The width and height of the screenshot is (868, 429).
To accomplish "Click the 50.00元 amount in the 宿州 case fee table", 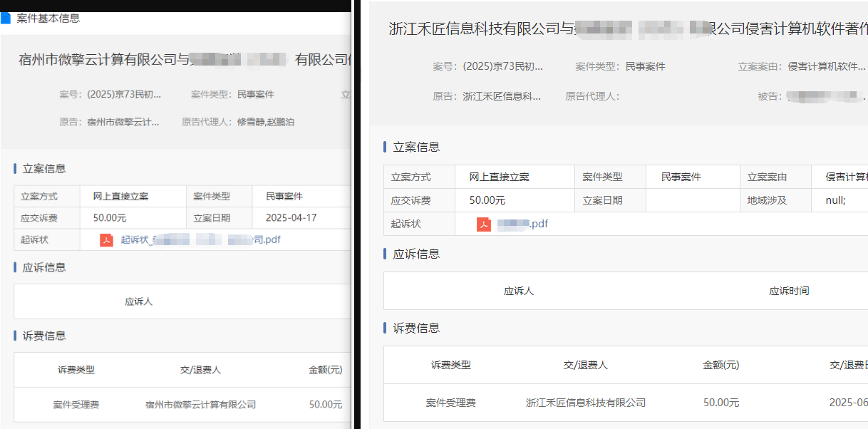I will tap(326, 404).
